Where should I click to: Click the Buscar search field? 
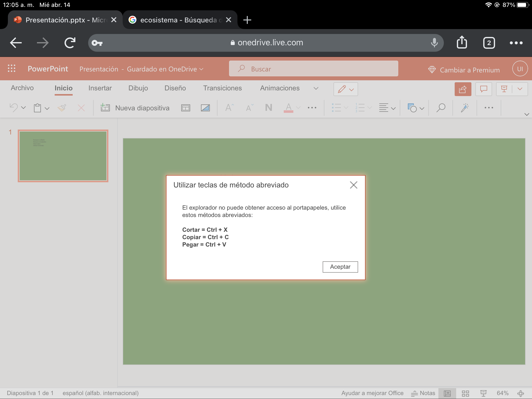coord(313,69)
